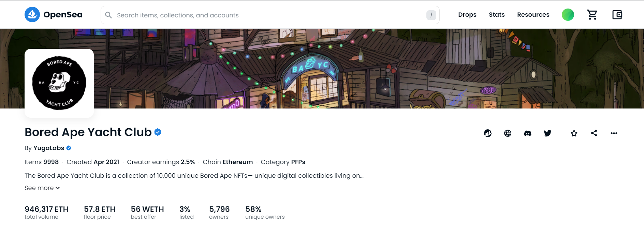Click the Bored Ape Yacht Club title

point(88,132)
